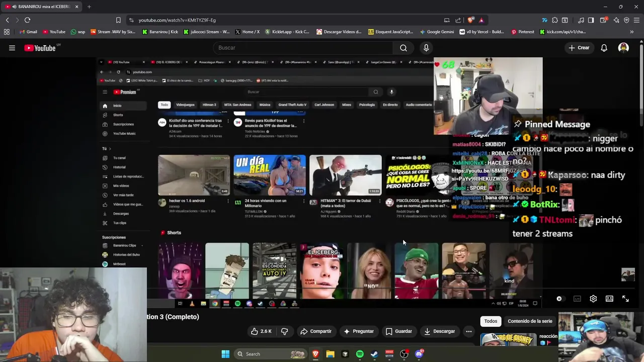Expand the hidden bookmarks overflow chevron

pos(631,32)
